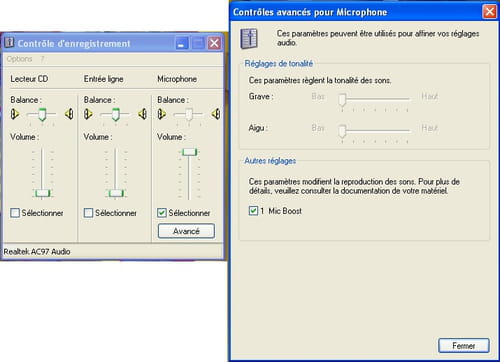
Task: Minimize the Contrôle d'enregistrement window
Action: 182,43
